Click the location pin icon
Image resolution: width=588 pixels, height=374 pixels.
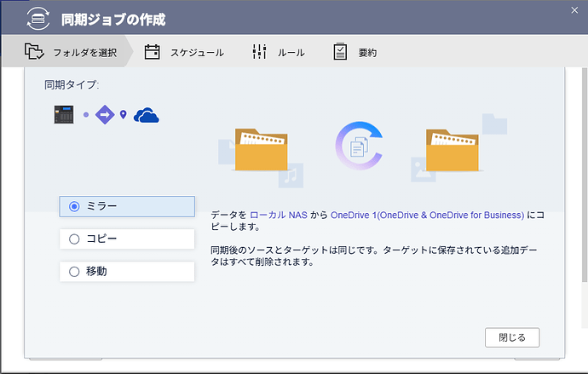point(124,115)
